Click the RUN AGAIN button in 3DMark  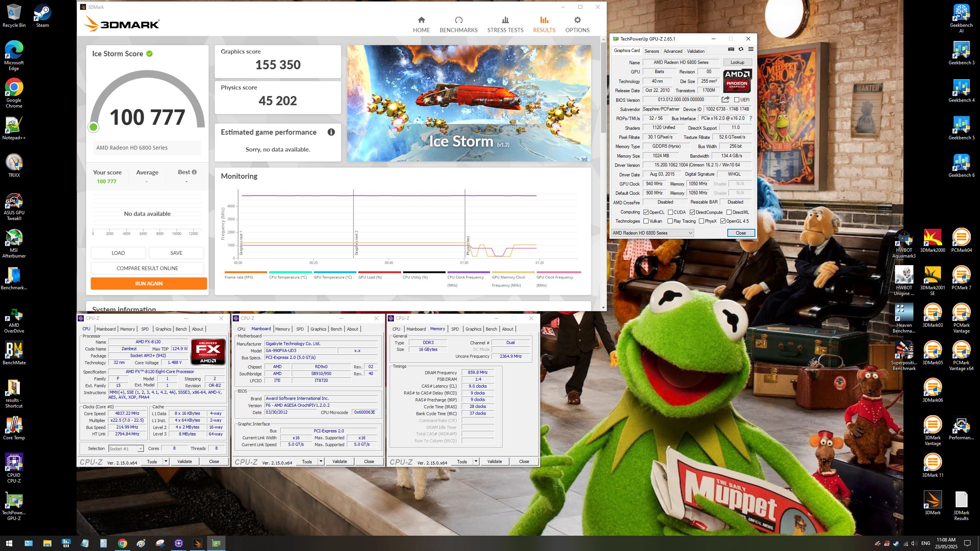[x=149, y=284]
